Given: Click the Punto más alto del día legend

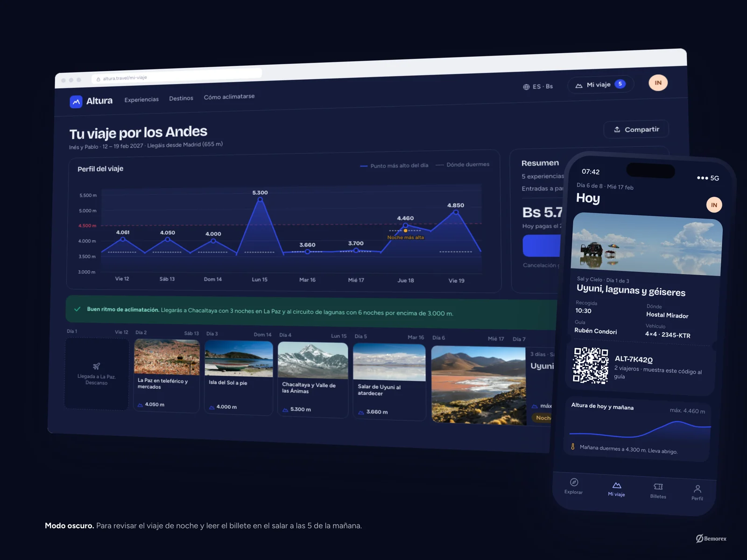Looking at the screenshot, I should point(394,166).
